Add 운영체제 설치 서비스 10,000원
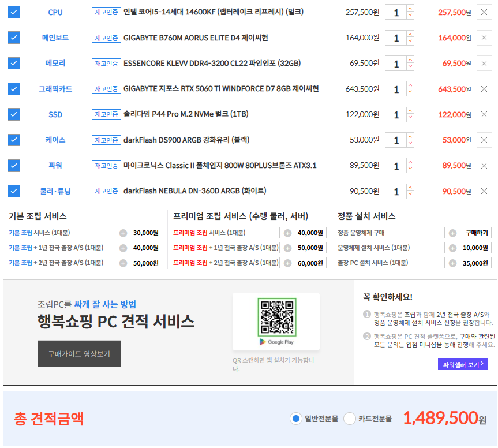The height and width of the screenshot is (448, 498). point(468,248)
